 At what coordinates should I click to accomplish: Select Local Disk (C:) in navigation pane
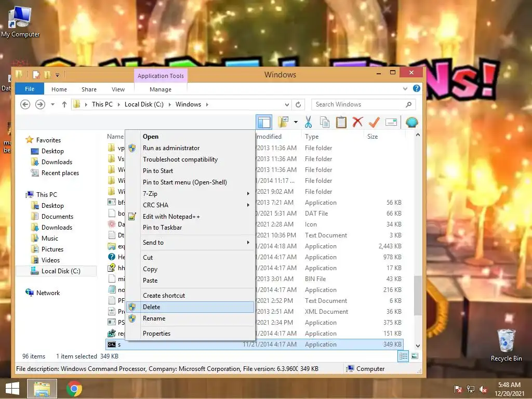click(56, 271)
